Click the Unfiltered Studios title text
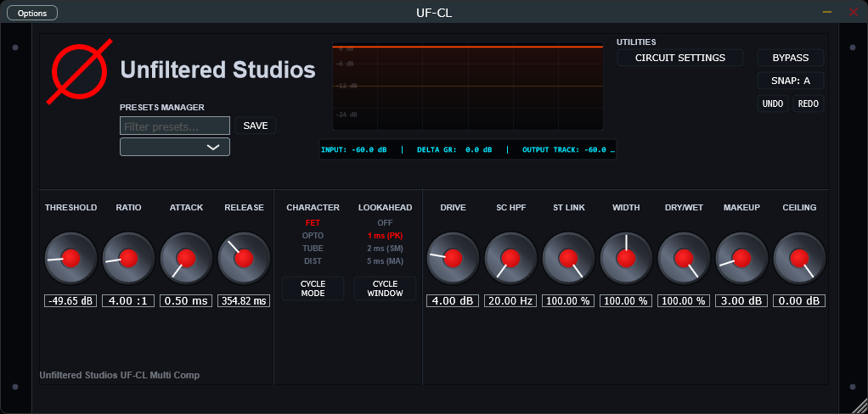 point(217,70)
